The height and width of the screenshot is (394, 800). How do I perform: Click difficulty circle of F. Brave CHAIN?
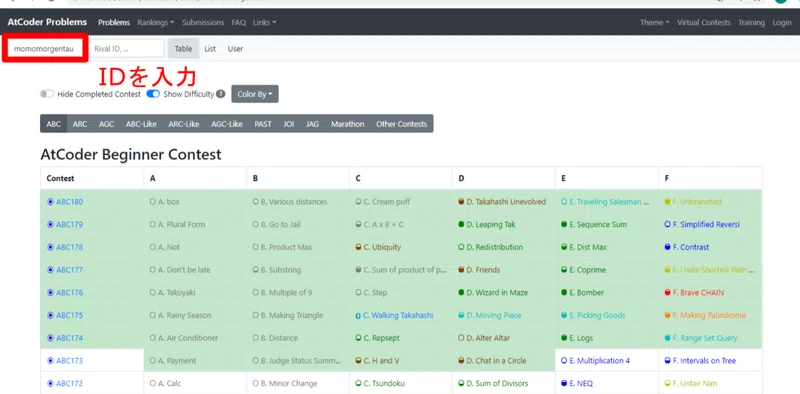click(x=667, y=292)
